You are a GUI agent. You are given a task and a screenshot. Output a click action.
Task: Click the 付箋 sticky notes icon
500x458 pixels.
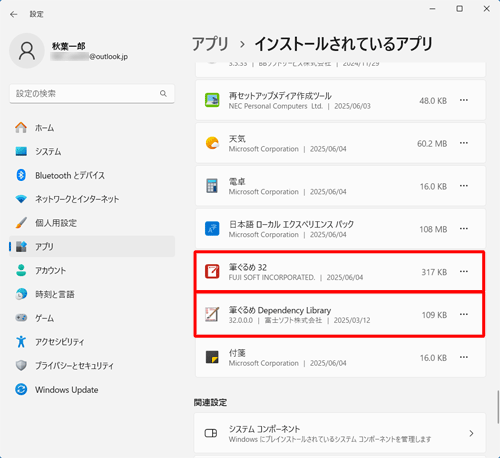(212, 357)
